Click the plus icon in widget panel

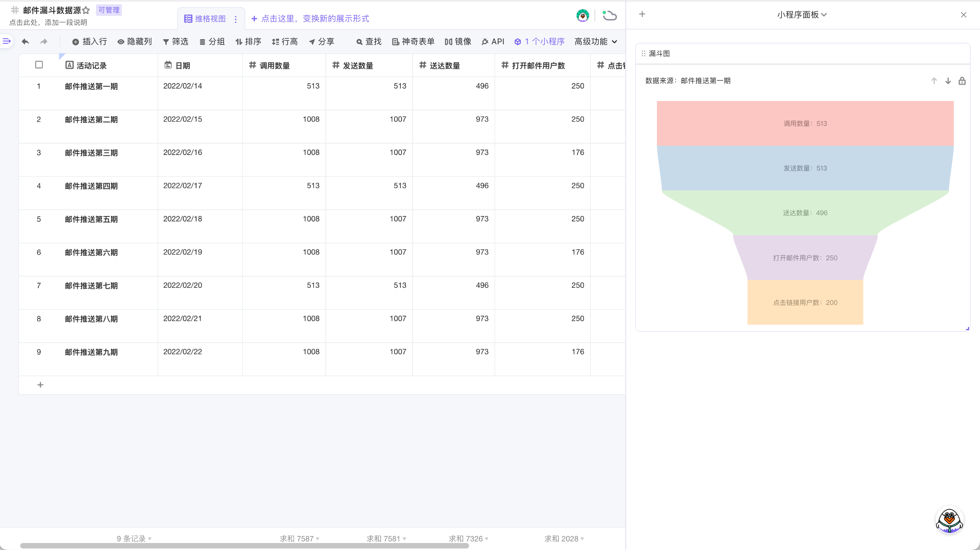[x=642, y=14]
